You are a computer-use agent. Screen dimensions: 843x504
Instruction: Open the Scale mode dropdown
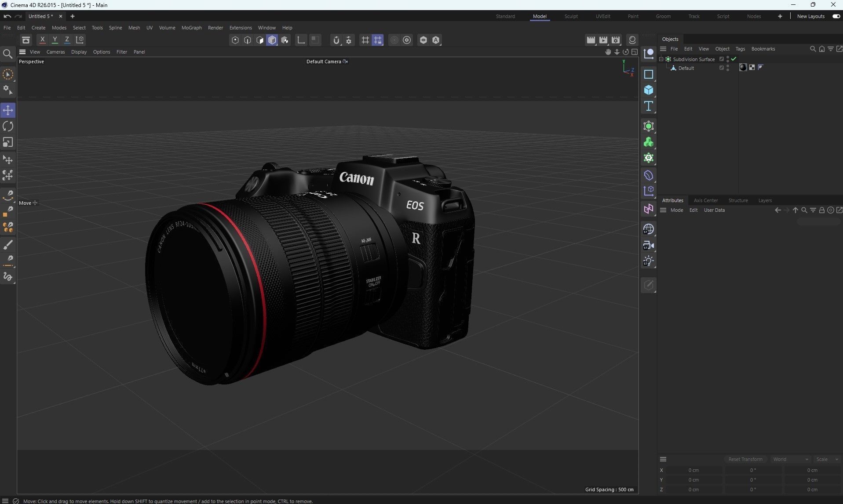[827, 459]
